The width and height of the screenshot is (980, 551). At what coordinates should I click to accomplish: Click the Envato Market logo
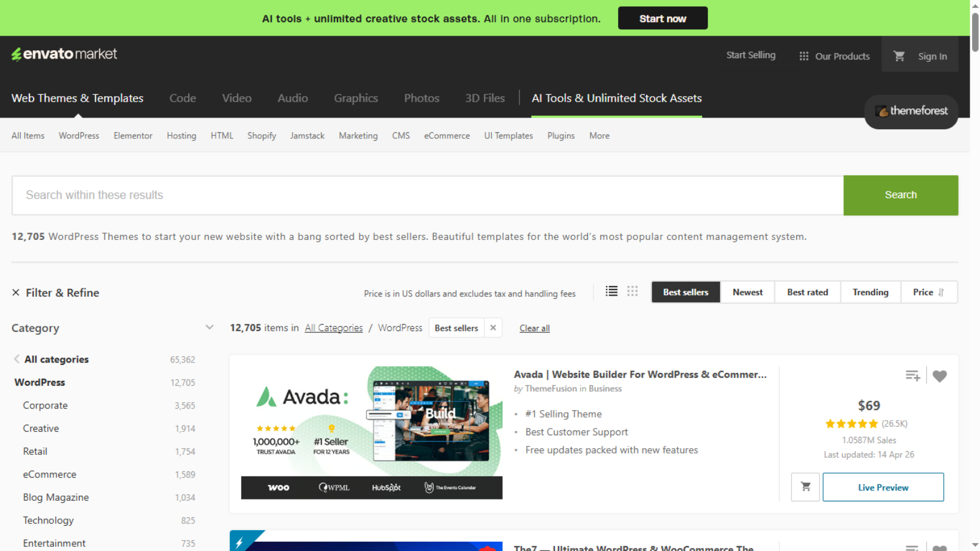[x=64, y=54]
